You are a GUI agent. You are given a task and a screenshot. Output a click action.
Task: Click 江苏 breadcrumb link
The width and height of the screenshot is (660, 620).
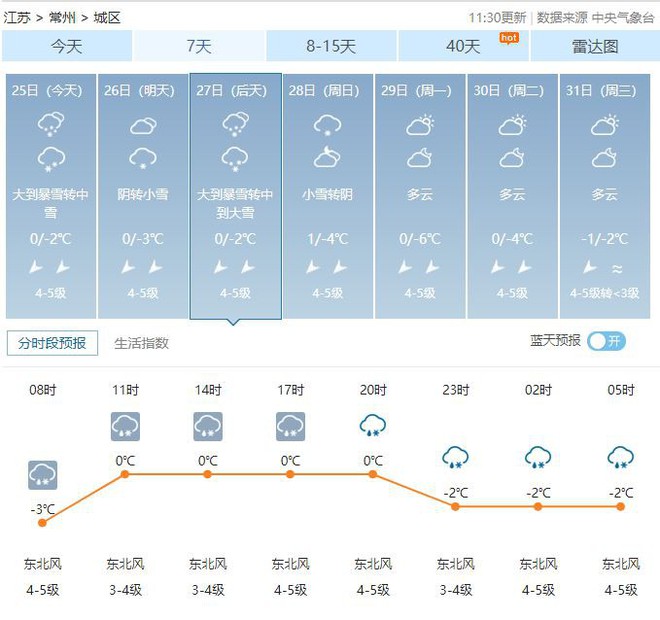(x=17, y=18)
